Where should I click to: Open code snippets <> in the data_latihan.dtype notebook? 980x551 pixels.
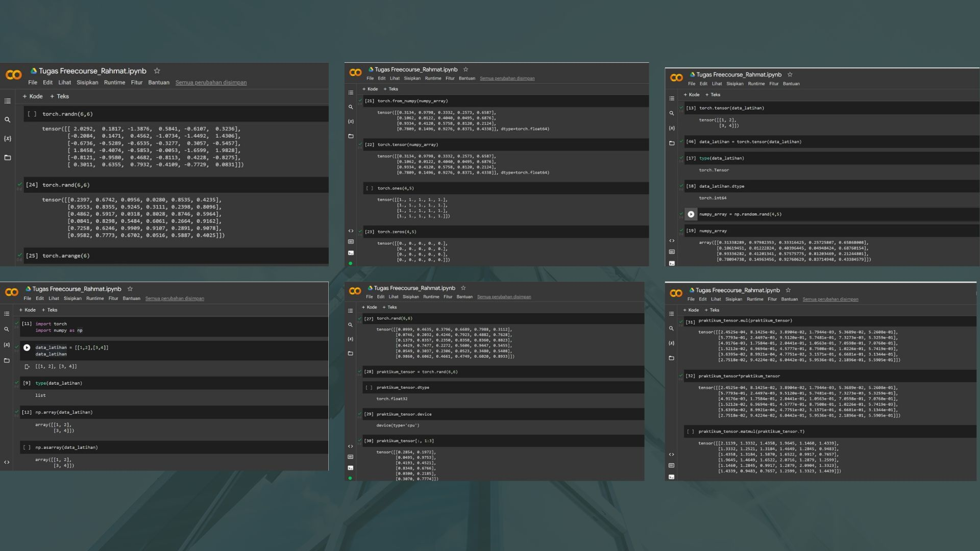click(x=672, y=241)
